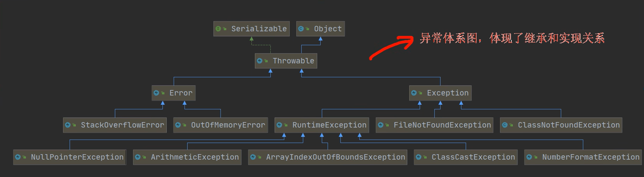Click the interface icon on Serializable node

[x=219, y=29]
